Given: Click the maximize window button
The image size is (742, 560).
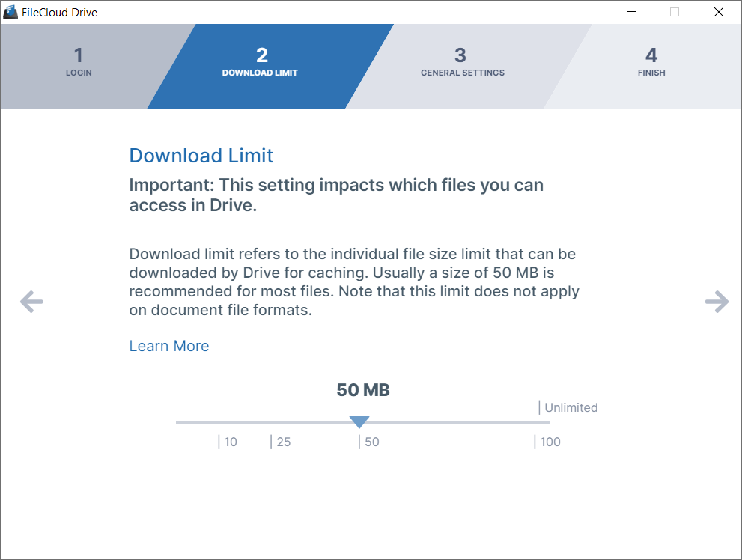Looking at the screenshot, I should (x=674, y=12).
